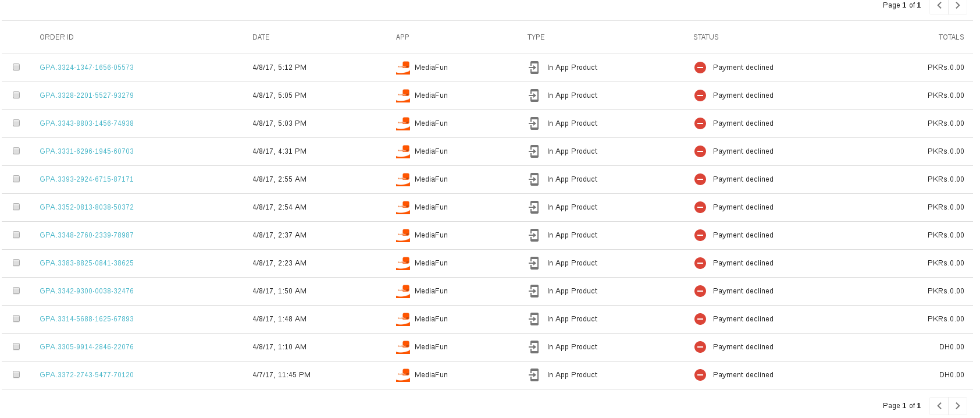The width and height of the screenshot is (980, 418).
Task: Open order link GPA.3342-9300-0038-32476
Action: tap(87, 291)
